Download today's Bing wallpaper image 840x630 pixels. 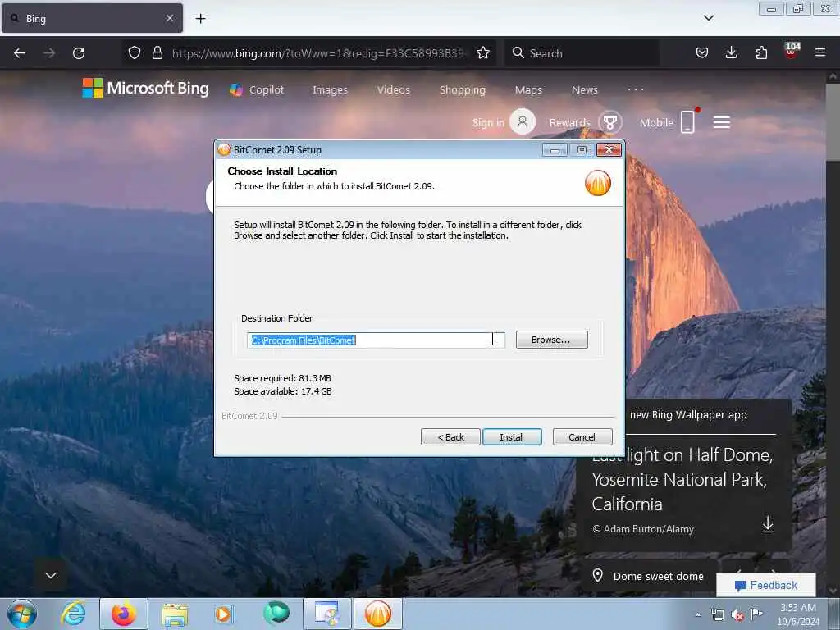(768, 524)
